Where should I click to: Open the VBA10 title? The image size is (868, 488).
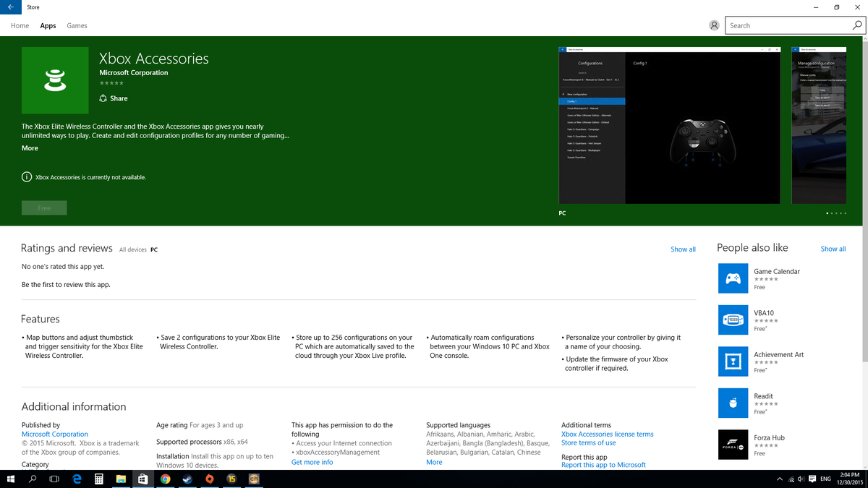764,313
